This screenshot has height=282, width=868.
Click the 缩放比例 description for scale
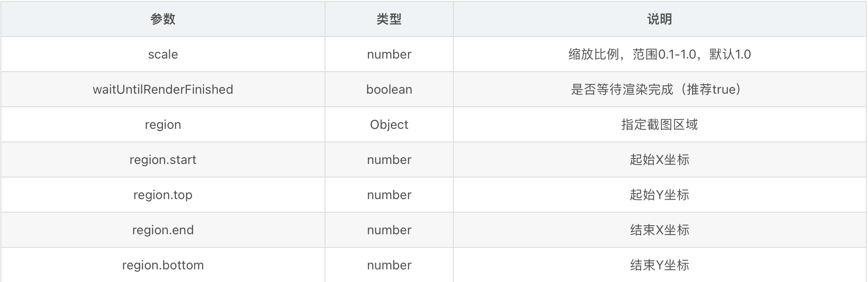coord(660,54)
